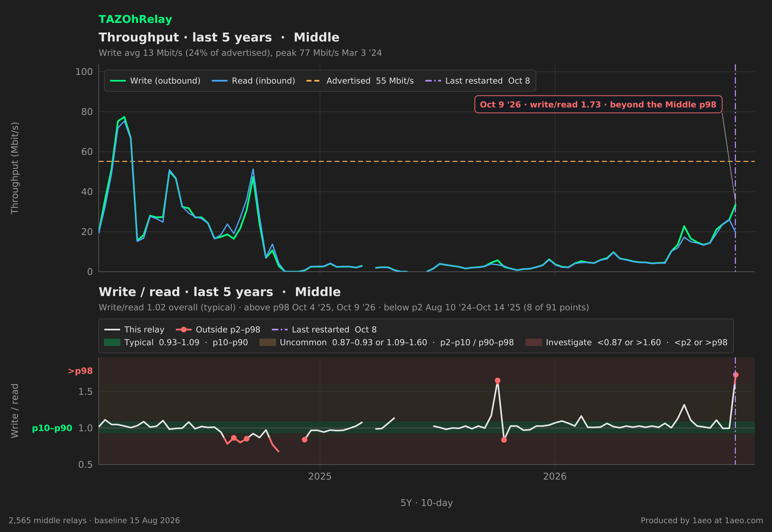Click the Write / read last 5 years title
This screenshot has height=532, width=772.
(220, 292)
